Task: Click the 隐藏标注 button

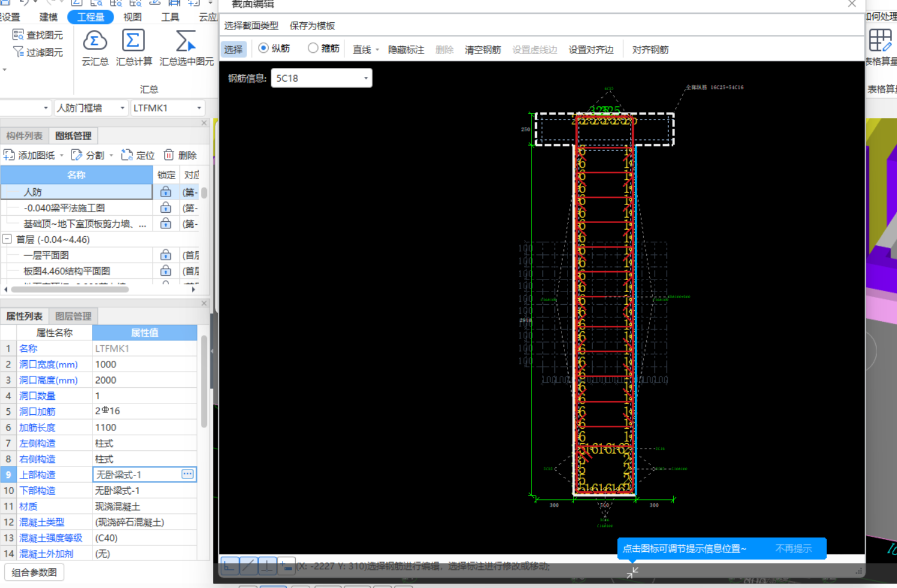Action: (x=406, y=50)
